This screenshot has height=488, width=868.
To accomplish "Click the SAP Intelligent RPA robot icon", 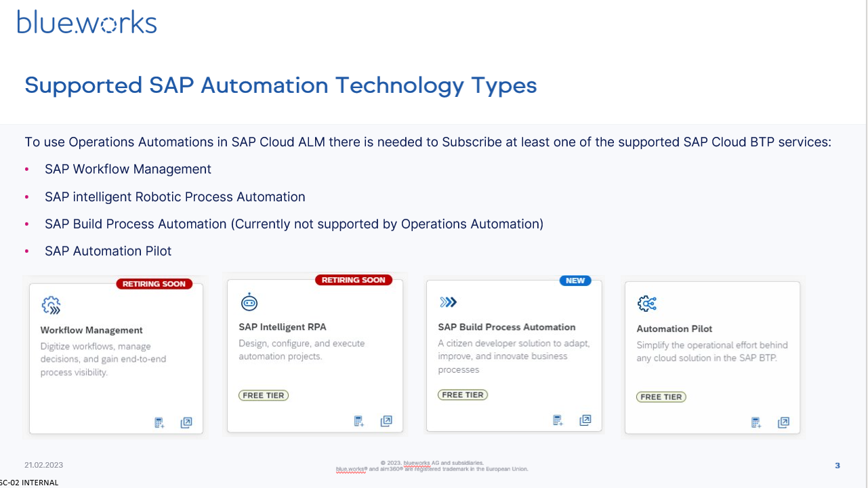I will tap(249, 302).
